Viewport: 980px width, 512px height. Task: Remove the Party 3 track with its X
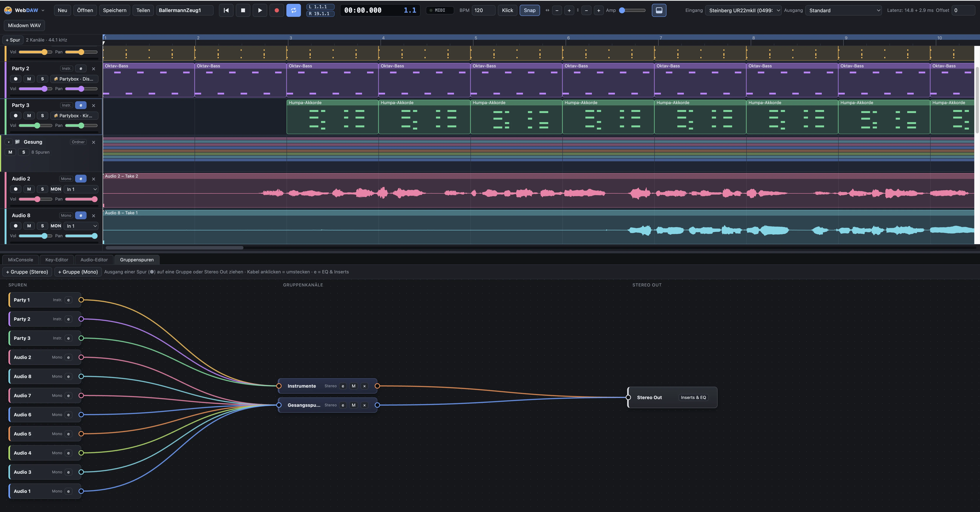click(94, 105)
